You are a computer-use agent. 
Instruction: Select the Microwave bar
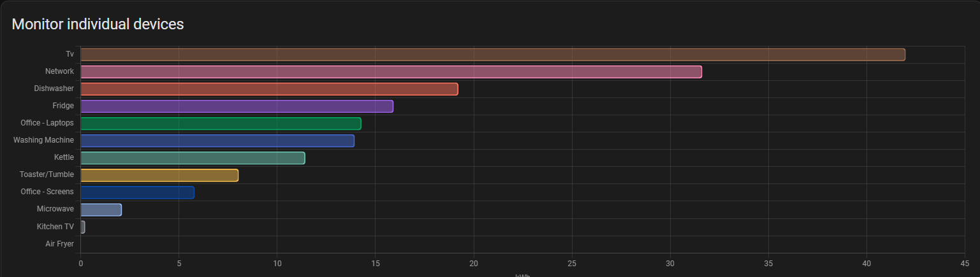coord(101,210)
